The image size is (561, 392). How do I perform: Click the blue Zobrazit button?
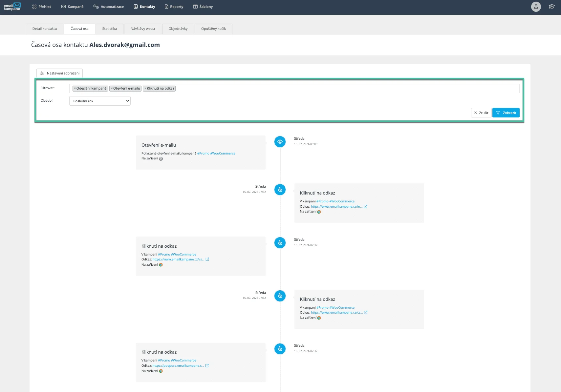tap(506, 113)
